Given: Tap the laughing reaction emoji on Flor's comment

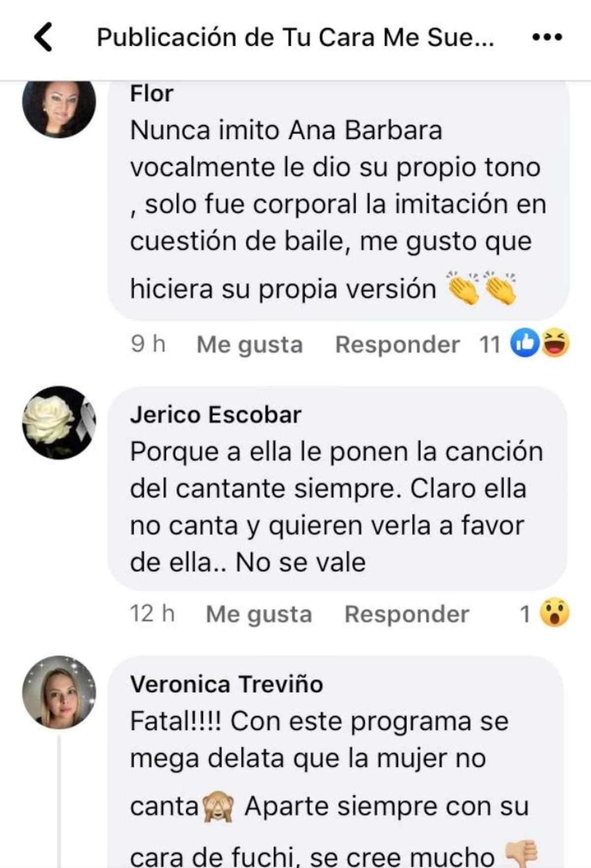Looking at the screenshot, I should pos(556,343).
